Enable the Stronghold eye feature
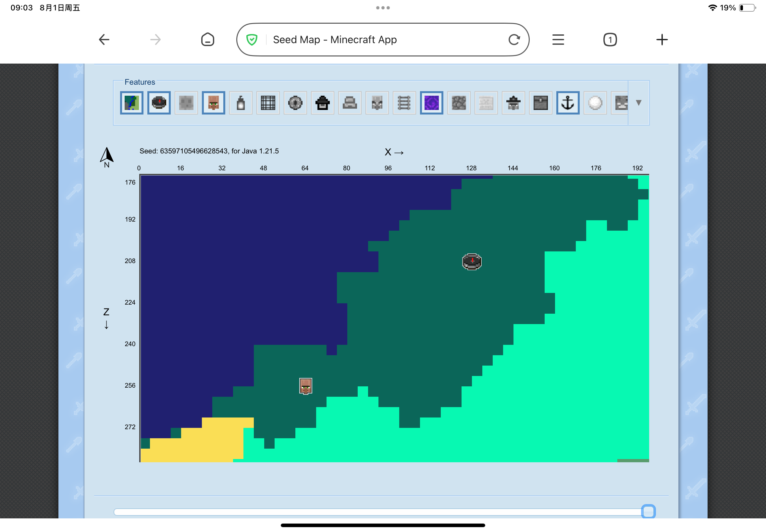 click(295, 103)
